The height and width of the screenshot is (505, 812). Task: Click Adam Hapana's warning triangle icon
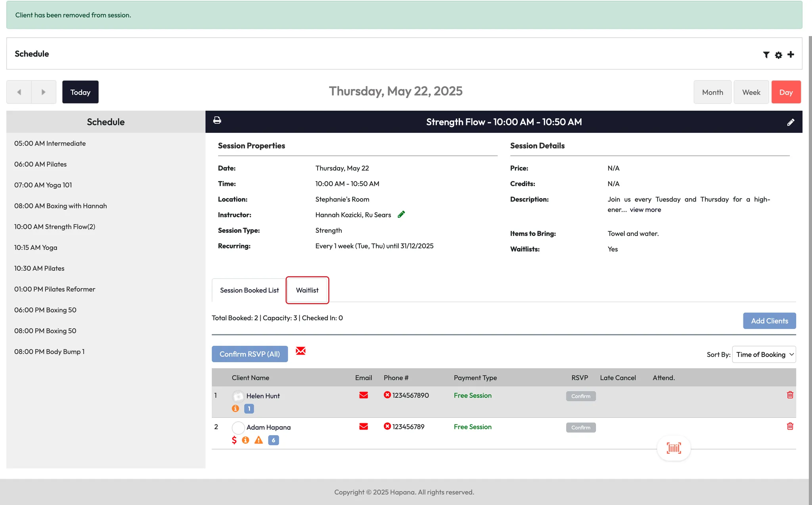pos(259,440)
